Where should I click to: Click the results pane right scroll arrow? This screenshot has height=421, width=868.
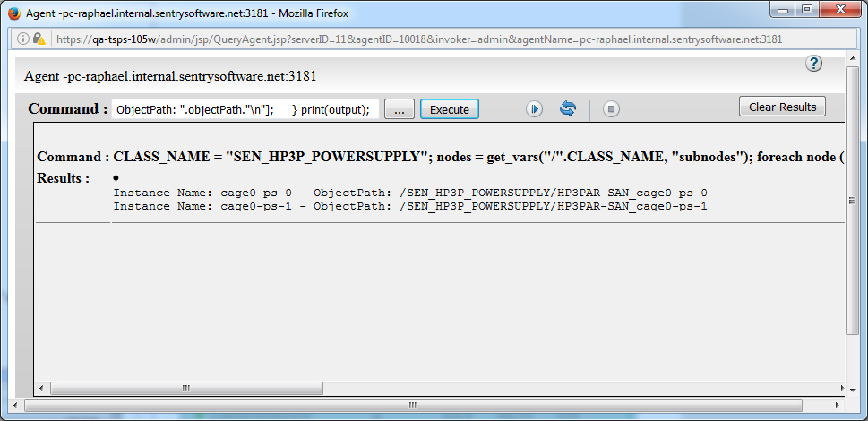coord(838,389)
